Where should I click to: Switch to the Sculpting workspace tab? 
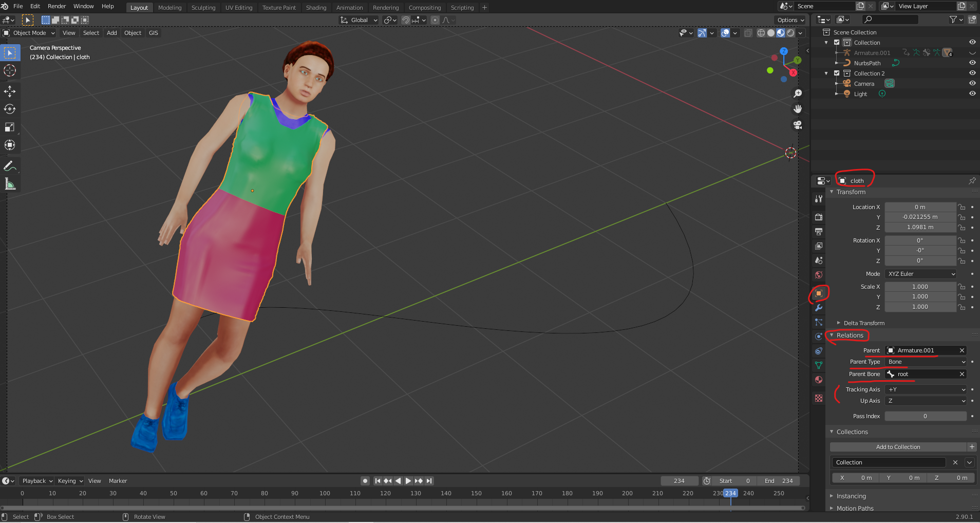pos(203,8)
